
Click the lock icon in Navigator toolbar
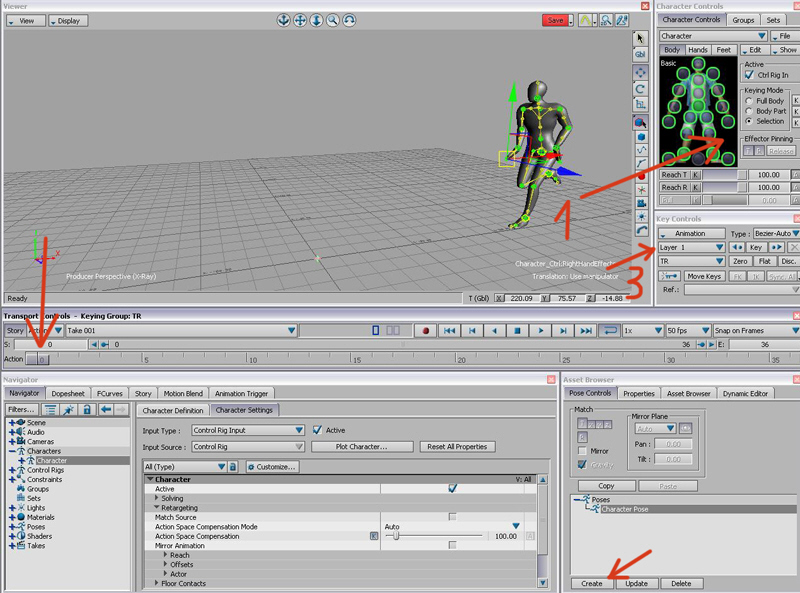coord(87,410)
